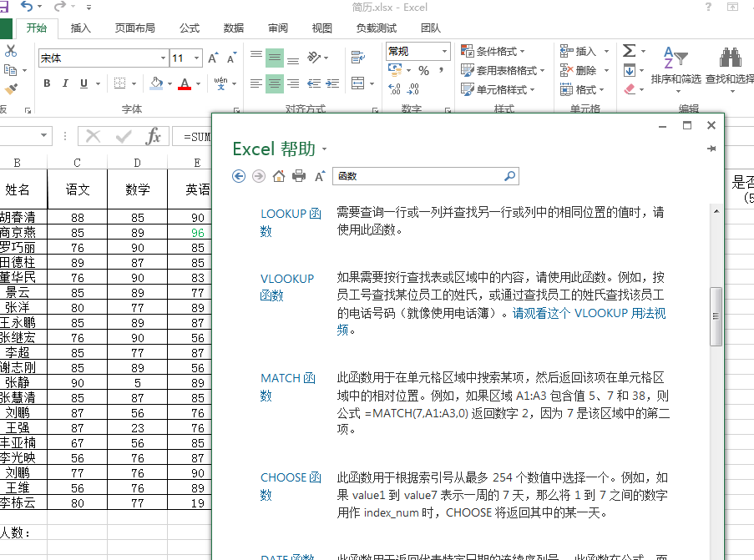Select the green 96 cell in 英语 column

tap(198, 233)
